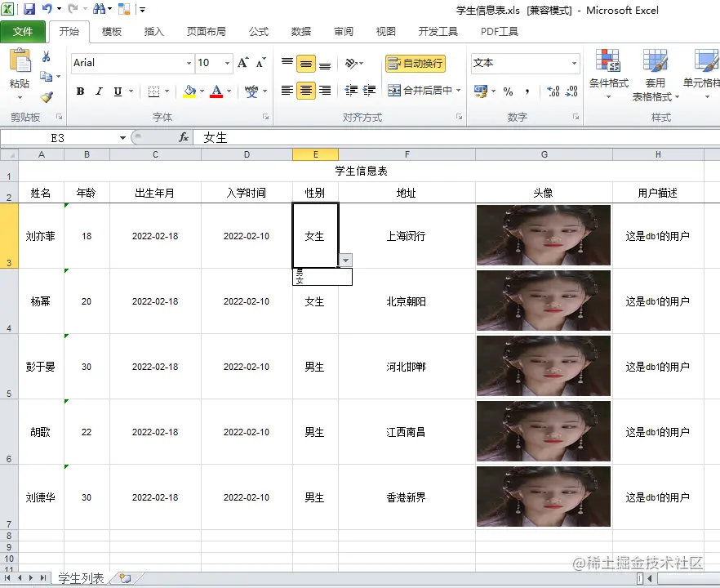The image size is (720, 588).
Task: Toggle Italic formatting
Action: coord(99,91)
